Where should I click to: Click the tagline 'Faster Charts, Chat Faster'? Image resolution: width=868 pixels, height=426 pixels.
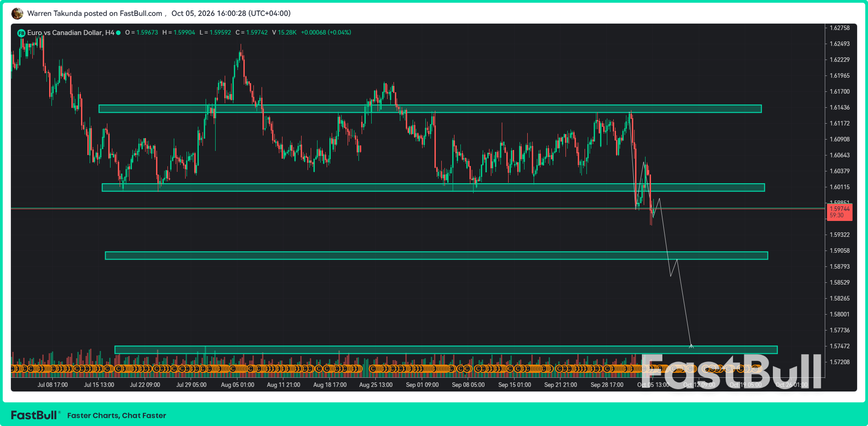tap(116, 416)
